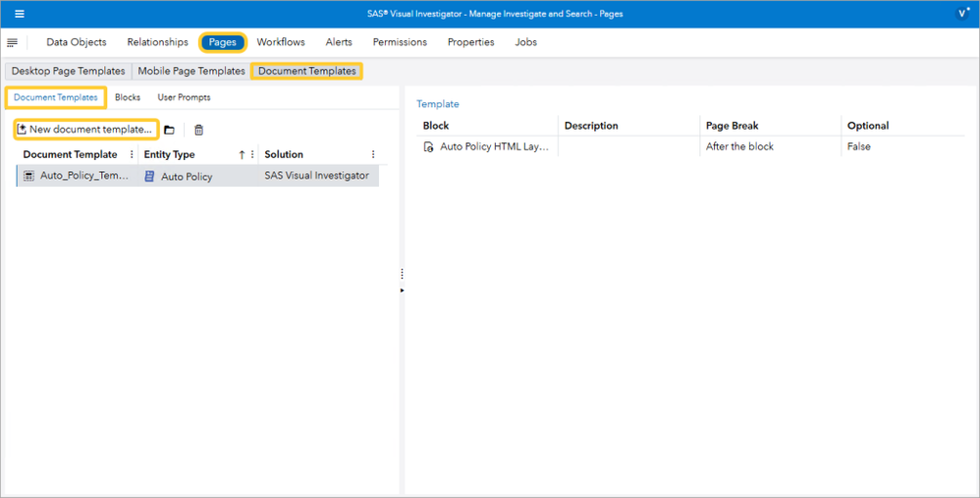Image resolution: width=980 pixels, height=498 pixels.
Task: Collapse the left pane with splitter arrow
Action: tap(402, 291)
